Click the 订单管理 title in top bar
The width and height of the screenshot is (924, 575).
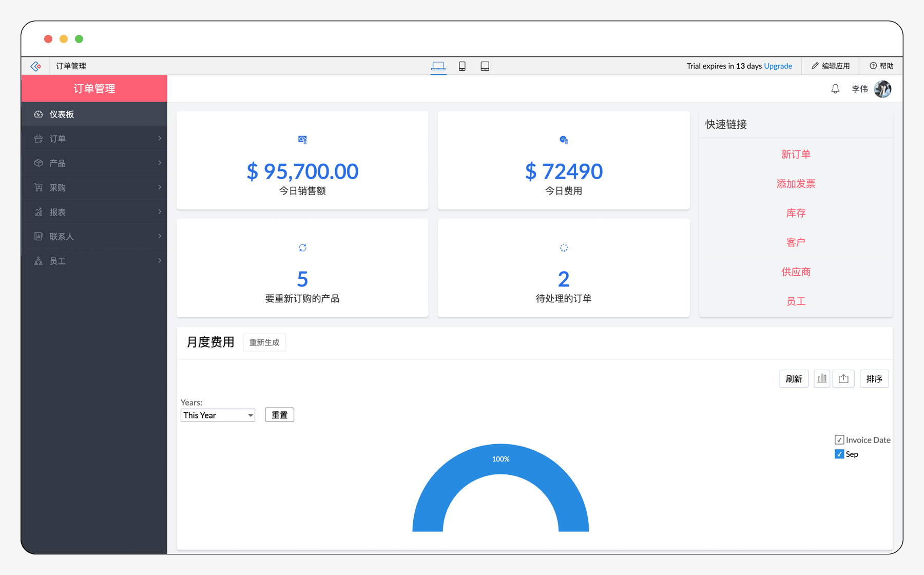pyautogui.click(x=71, y=66)
